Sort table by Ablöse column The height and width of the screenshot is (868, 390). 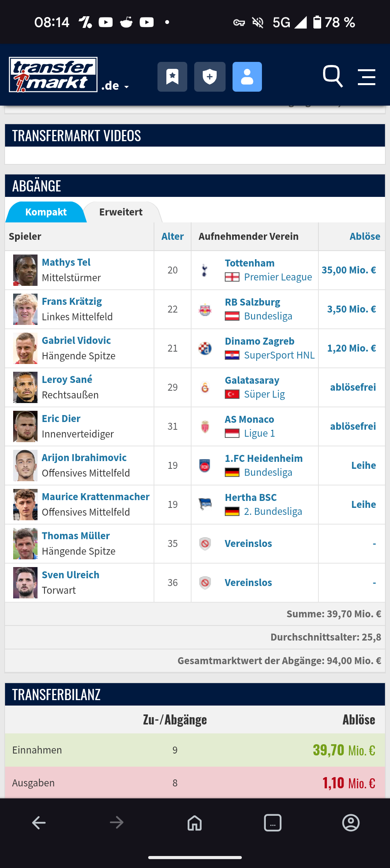click(365, 236)
